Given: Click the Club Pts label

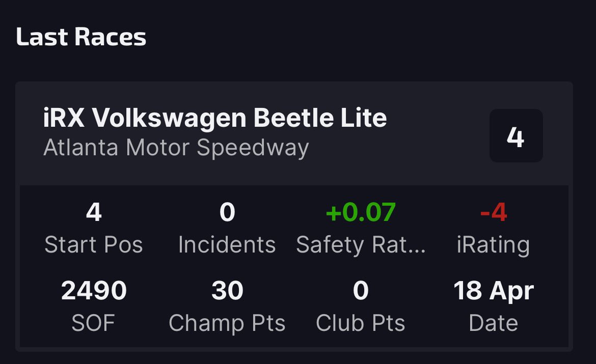Looking at the screenshot, I should pyautogui.click(x=361, y=323).
